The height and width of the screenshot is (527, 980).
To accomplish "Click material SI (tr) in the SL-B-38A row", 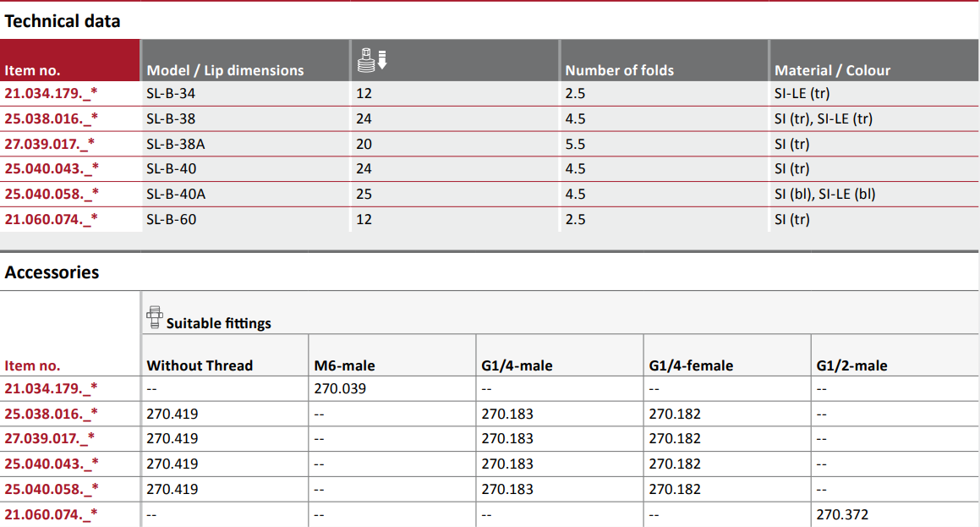I will 792,145.
